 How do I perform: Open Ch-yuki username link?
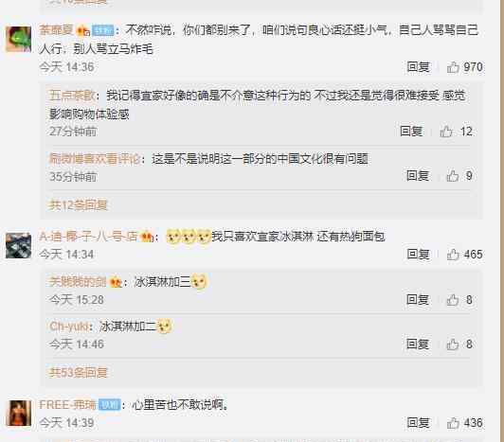pyautogui.click(x=69, y=327)
